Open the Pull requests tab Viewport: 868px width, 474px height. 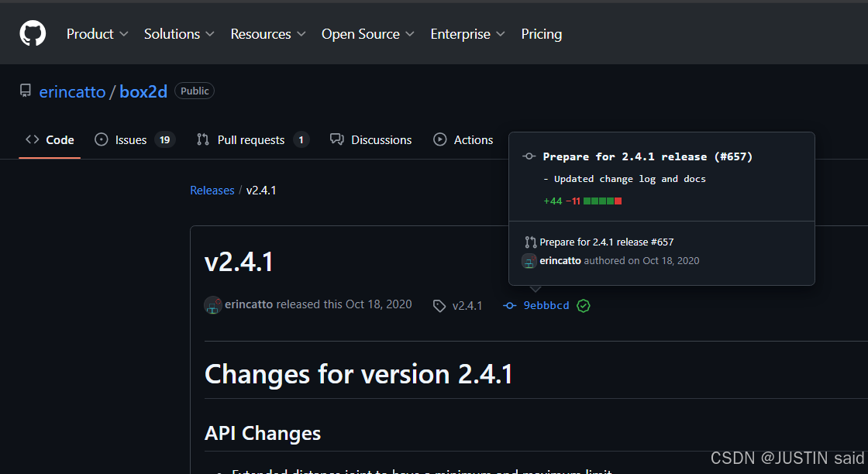251,140
